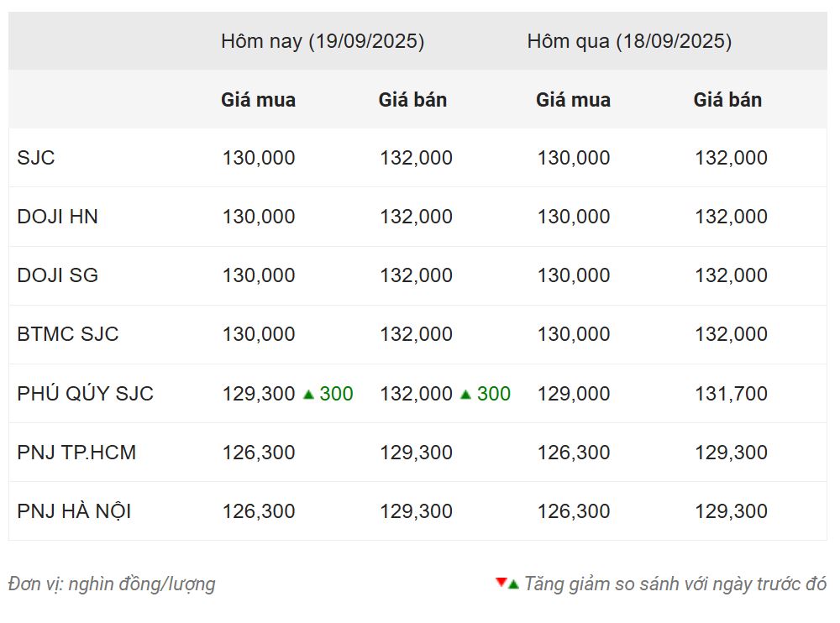Select the PNJ HÀ NỘI row label
This screenshot has height=623, width=840.
click(74, 511)
